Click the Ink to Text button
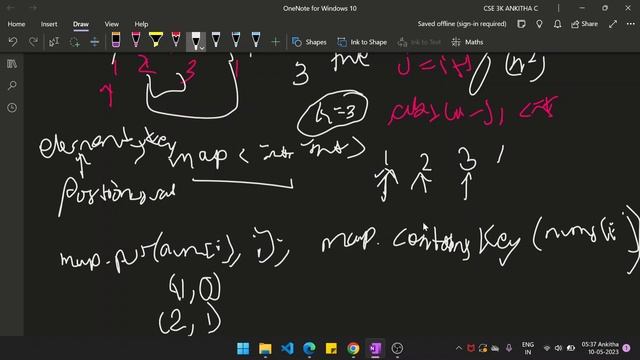This screenshot has height=360, width=640. click(x=419, y=42)
